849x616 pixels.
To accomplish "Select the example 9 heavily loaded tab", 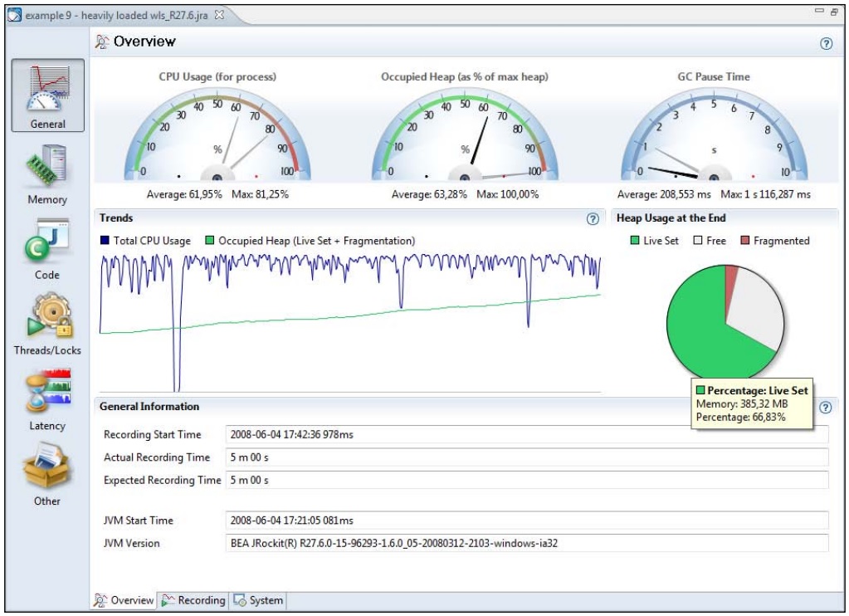I will point(116,15).
